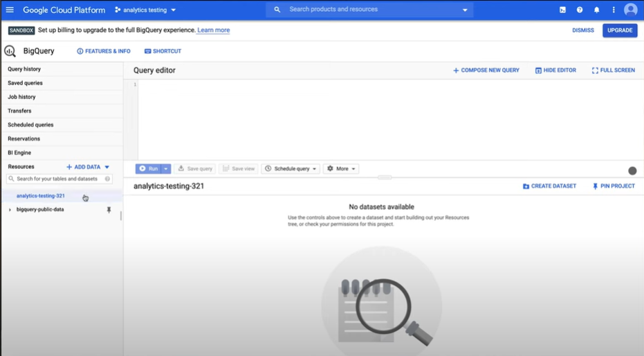Viewport: 644px width, 356px height.
Task: Select the analytics-testing-321 project
Action: [x=41, y=196]
